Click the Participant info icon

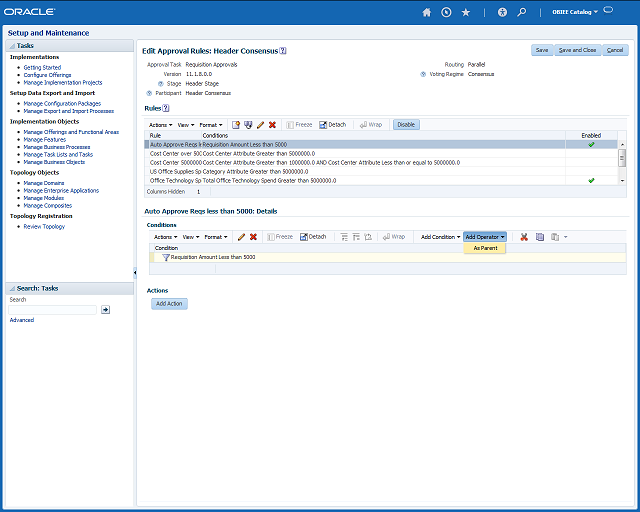(149, 93)
